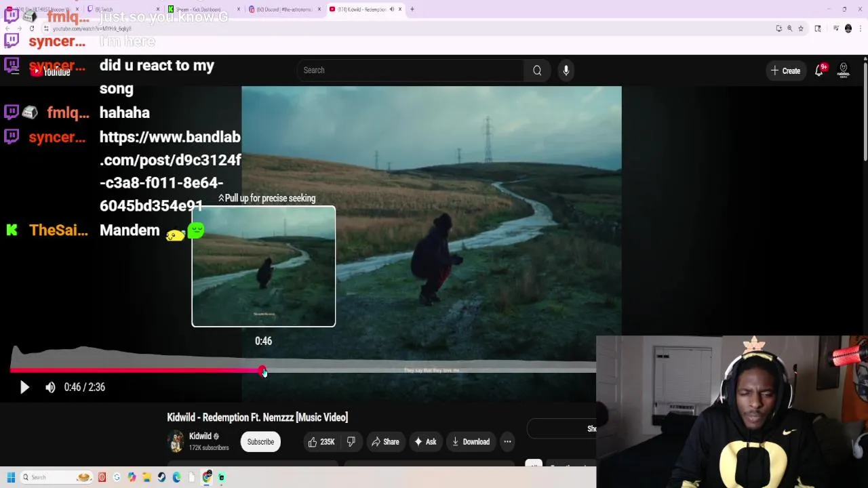Like the video showing 235K likes
Viewport: 868px width, 488px height.
pos(321,442)
